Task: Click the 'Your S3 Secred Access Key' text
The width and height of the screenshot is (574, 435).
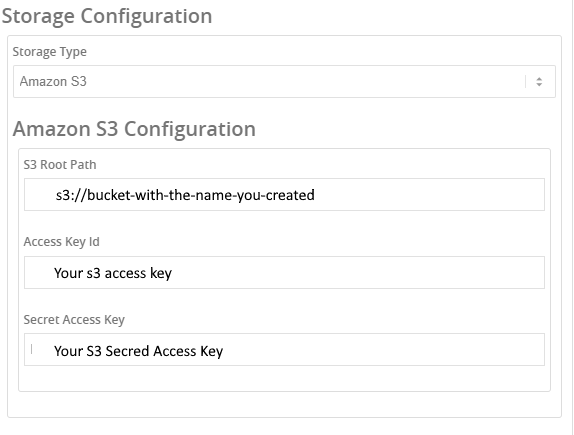Action: tap(138, 351)
